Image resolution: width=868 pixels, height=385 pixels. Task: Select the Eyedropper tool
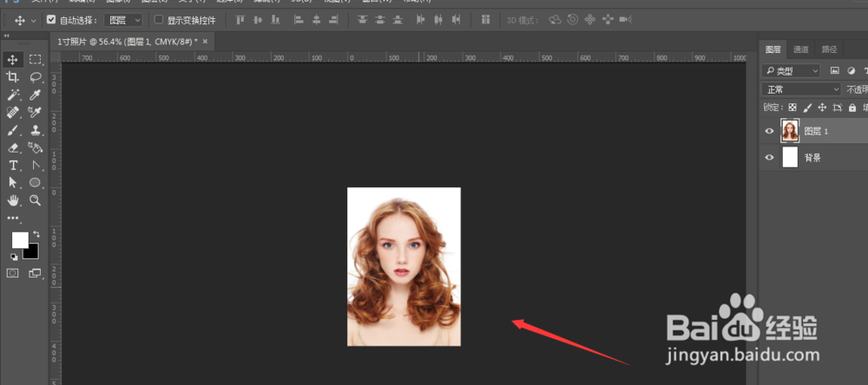click(x=36, y=95)
